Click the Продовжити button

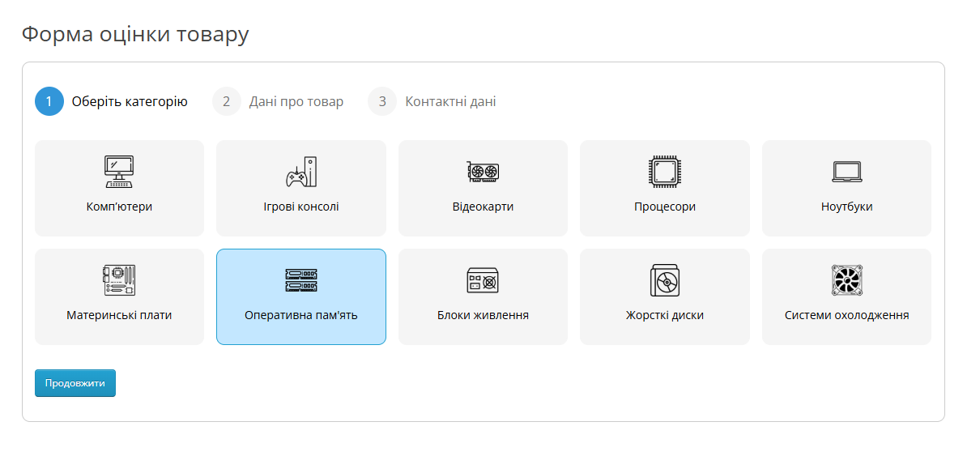(75, 383)
